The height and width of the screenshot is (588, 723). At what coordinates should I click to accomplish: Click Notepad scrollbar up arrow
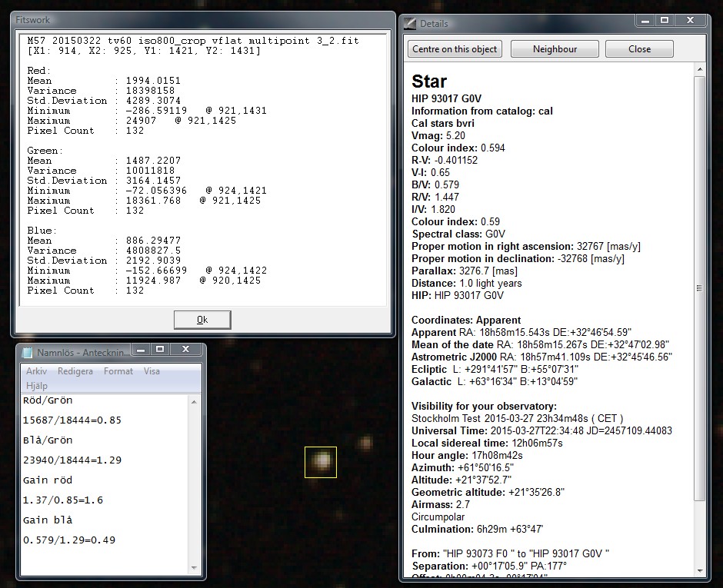click(x=194, y=402)
